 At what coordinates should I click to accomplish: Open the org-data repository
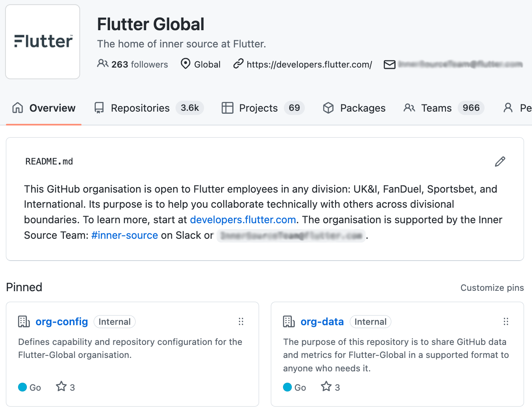click(322, 322)
